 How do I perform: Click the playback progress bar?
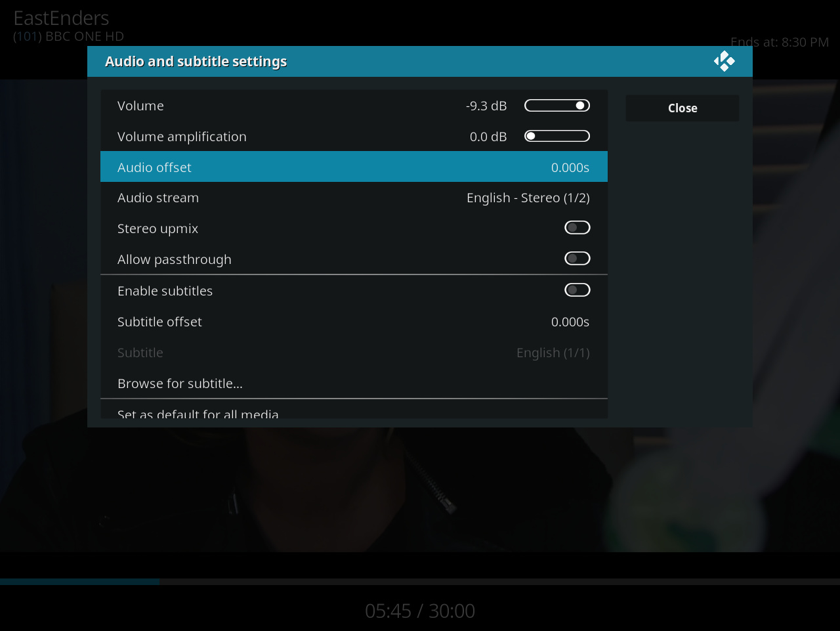pyautogui.click(x=420, y=582)
